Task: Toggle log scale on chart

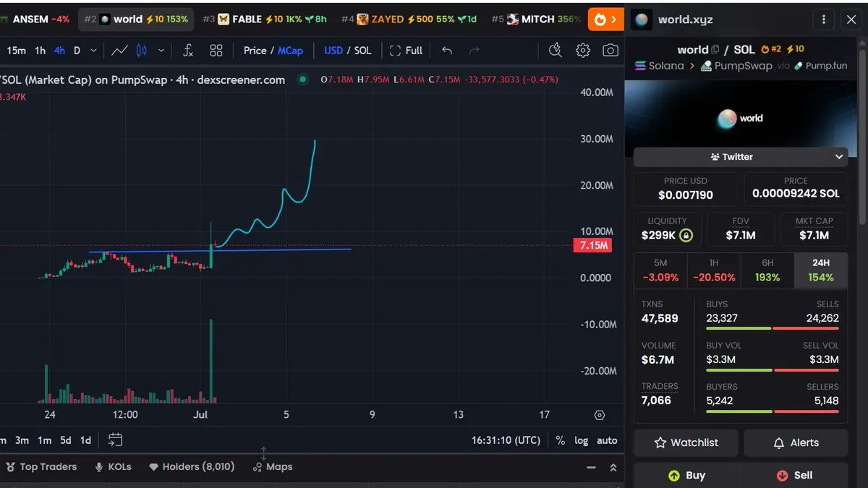Action: (582, 440)
